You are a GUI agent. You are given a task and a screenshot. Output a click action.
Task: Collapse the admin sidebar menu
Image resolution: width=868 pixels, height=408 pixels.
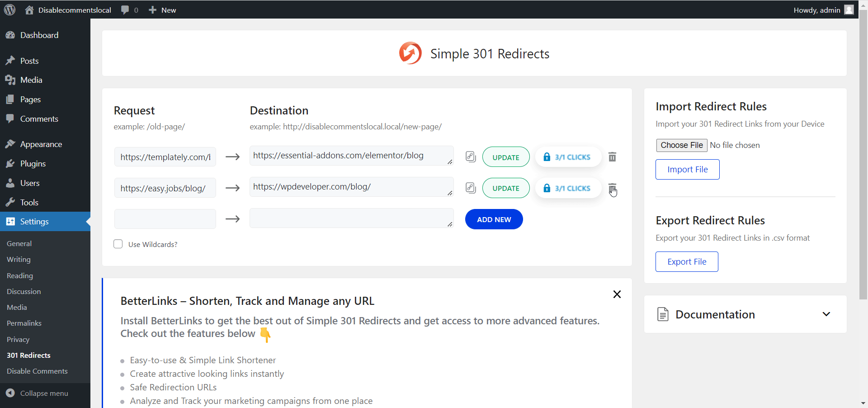click(38, 393)
